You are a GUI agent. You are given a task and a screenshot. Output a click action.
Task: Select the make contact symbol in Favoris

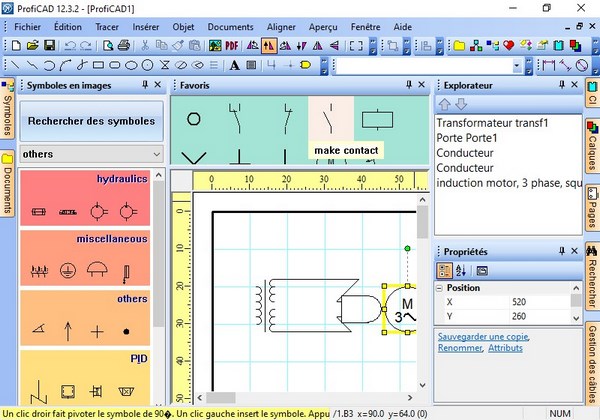click(331, 119)
